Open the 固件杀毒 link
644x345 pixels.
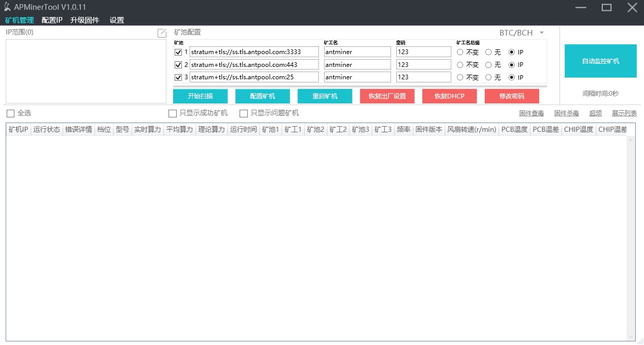(x=567, y=113)
